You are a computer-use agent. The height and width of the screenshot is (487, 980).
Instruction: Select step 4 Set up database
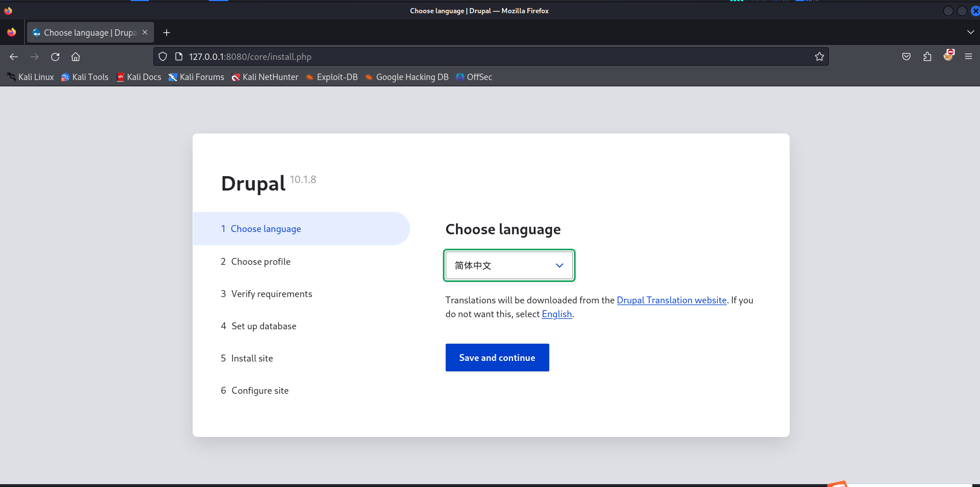[259, 326]
